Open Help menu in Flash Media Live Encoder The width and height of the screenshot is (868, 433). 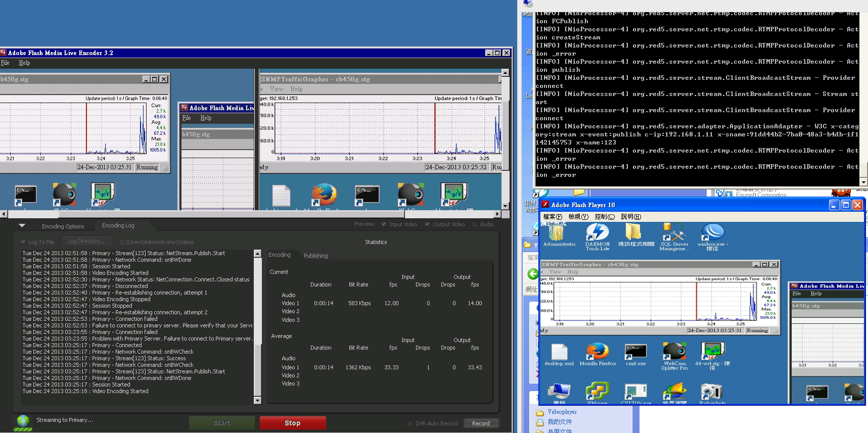[x=24, y=63]
